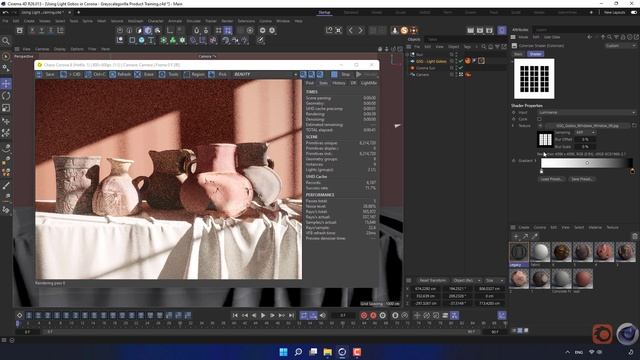
Task: Toggle the Cycle checkbox in Shader Properties
Action: pos(539,119)
